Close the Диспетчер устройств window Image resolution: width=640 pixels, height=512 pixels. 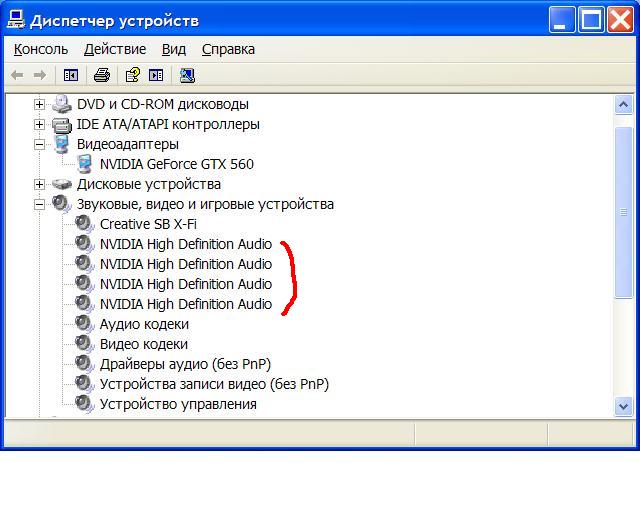(x=620, y=20)
